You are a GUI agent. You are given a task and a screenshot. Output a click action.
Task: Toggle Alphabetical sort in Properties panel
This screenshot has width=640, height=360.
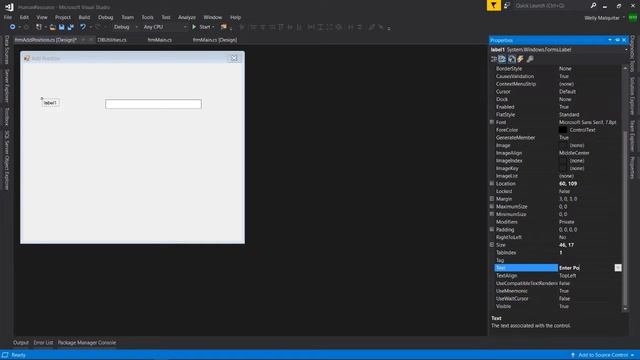pos(502,59)
